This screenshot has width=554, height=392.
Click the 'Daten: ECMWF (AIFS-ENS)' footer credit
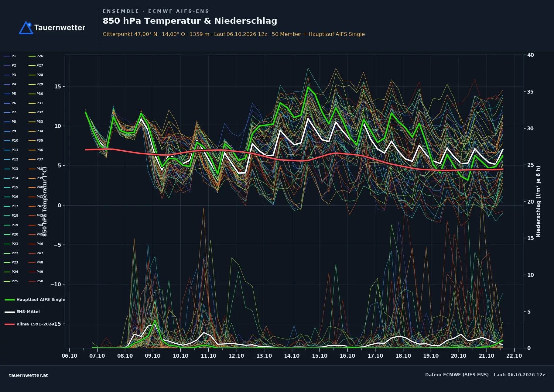[x=485, y=375]
